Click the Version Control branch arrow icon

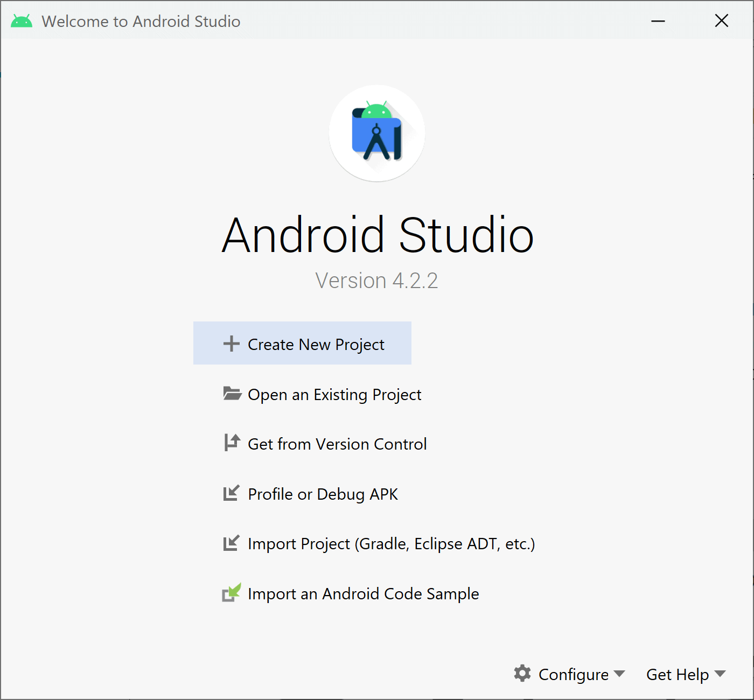coord(232,443)
